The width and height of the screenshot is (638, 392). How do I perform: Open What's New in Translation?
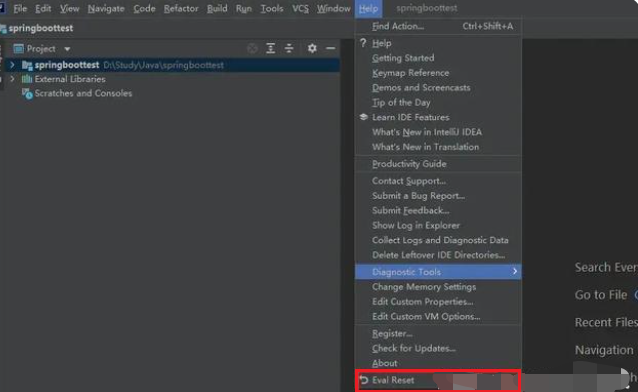438,147
